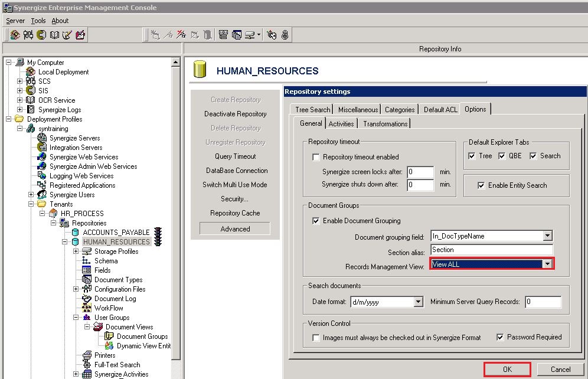Open the Tools menu
The height and width of the screenshot is (379, 588).
pyautogui.click(x=38, y=21)
